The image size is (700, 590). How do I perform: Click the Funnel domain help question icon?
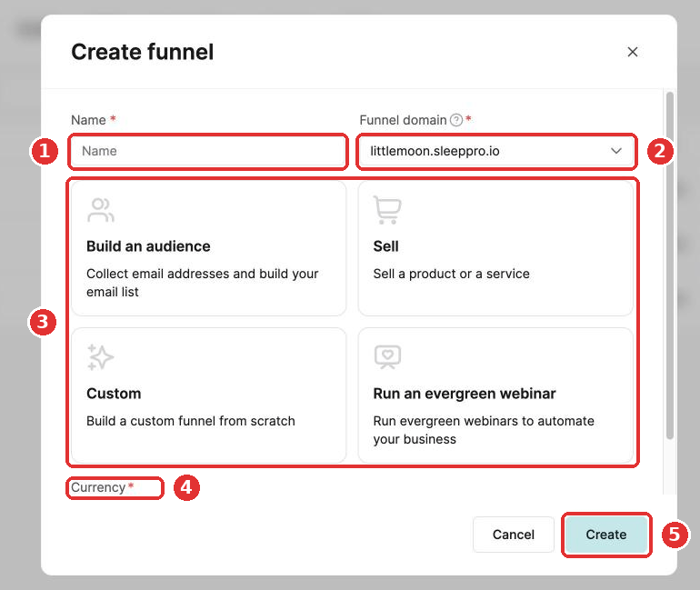point(456,120)
